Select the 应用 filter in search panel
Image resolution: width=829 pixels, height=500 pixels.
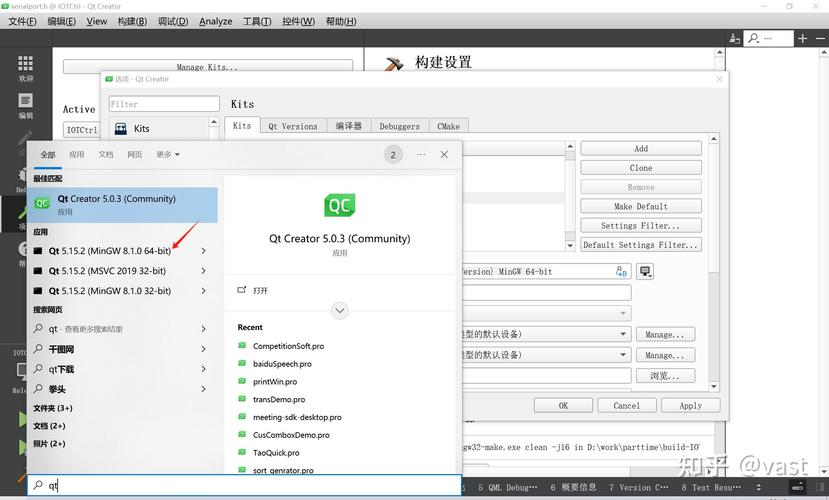click(x=77, y=154)
